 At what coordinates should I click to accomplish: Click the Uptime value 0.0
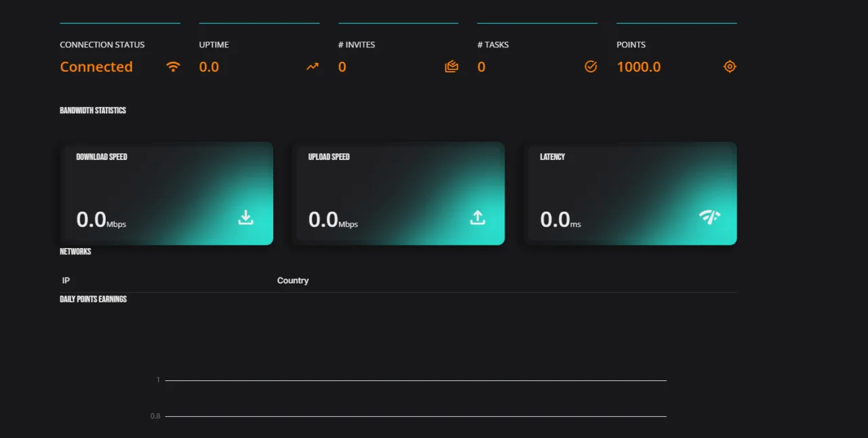coord(209,66)
